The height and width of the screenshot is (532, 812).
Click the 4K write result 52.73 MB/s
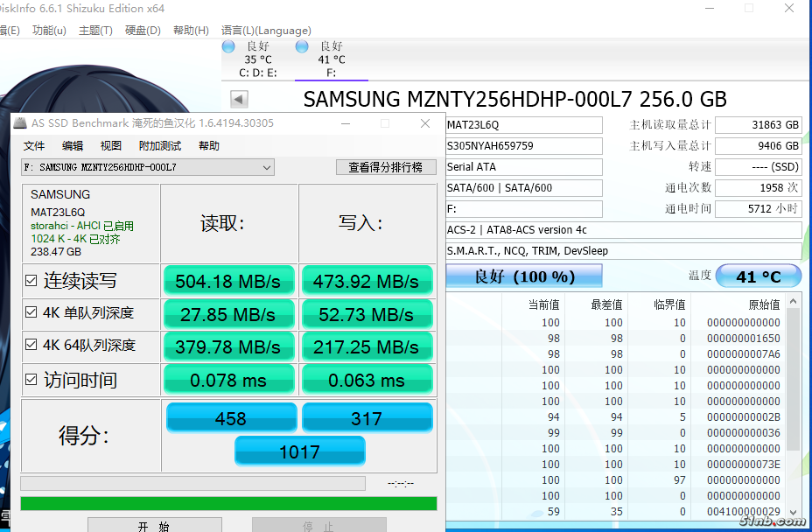pyautogui.click(x=367, y=314)
